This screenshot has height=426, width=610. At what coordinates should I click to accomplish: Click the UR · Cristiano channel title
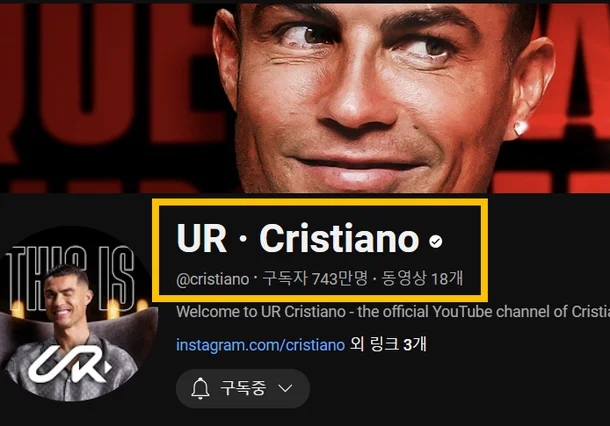298,238
